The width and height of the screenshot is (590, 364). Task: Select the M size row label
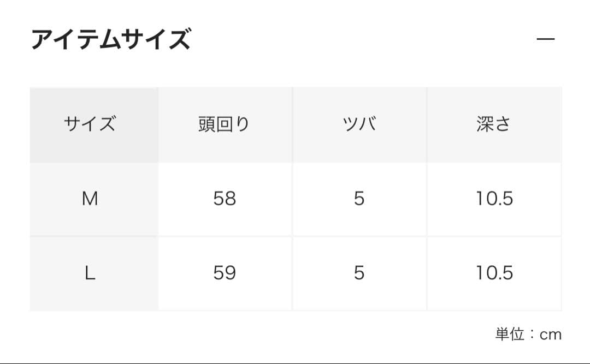(x=90, y=199)
